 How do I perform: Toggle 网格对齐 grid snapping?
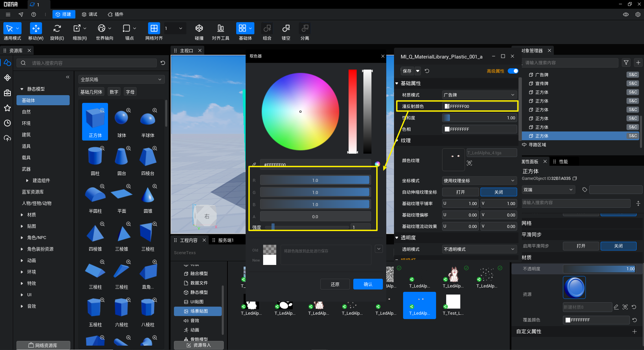click(154, 32)
